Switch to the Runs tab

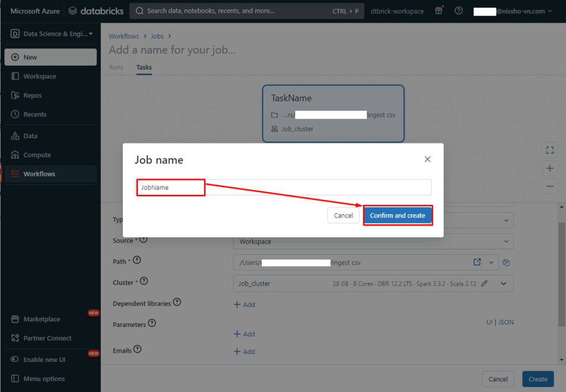pos(116,67)
